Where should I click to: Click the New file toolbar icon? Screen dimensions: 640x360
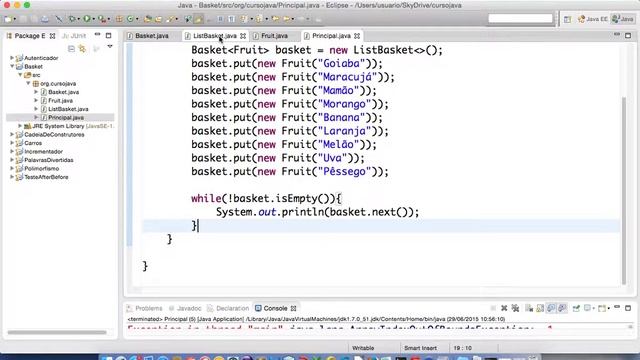tap(8, 19)
